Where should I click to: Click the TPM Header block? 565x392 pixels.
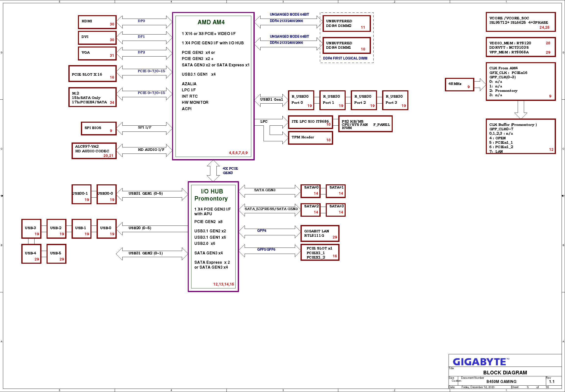pos(310,138)
